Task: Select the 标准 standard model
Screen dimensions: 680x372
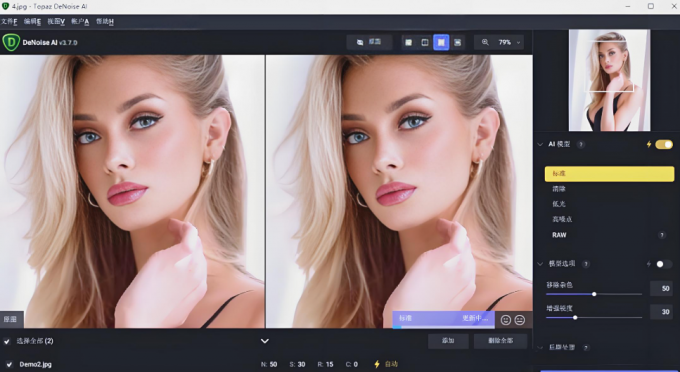Action: pos(609,173)
